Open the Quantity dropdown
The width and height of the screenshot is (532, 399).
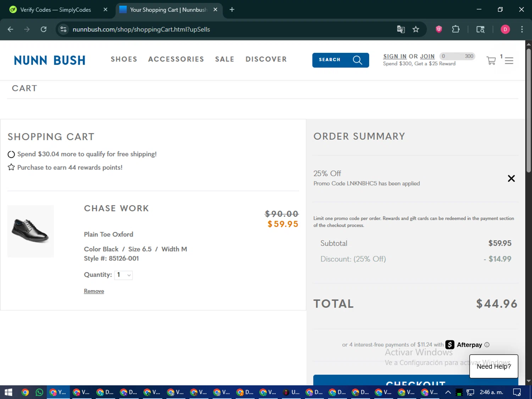(123, 275)
